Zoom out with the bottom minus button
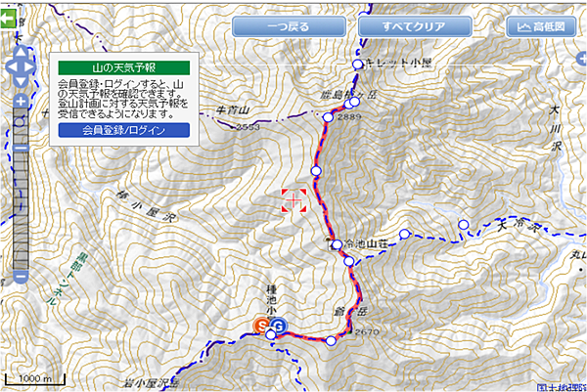The width and height of the screenshot is (587, 392). pos(21,277)
